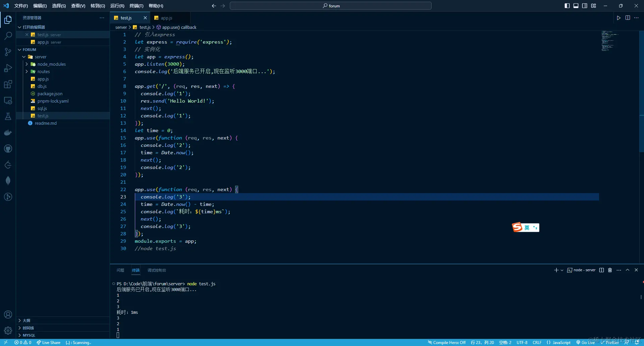The image size is (644, 346).
Task: Click errors and warnings count
Action: click(x=23, y=342)
